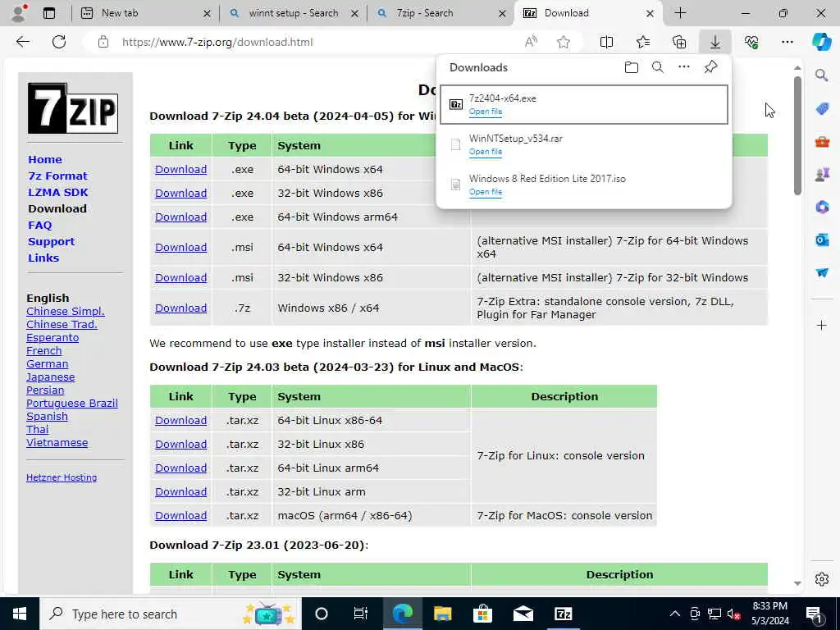The image size is (840, 630).
Task: Open Browser essentials heart icon
Action: point(751,42)
